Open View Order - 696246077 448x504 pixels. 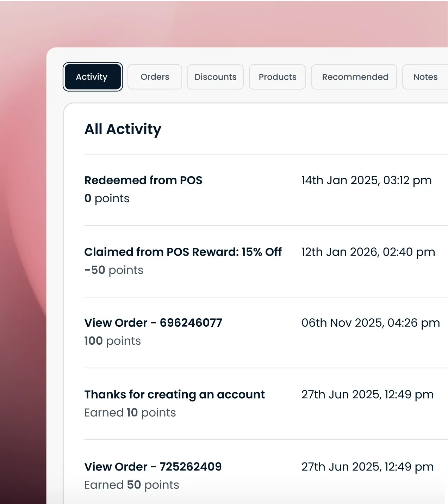[x=153, y=322]
